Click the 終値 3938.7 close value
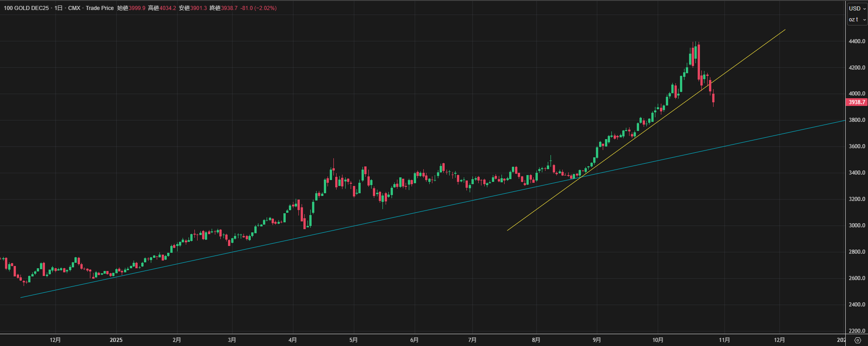The height and width of the screenshot is (346, 868). [229, 8]
